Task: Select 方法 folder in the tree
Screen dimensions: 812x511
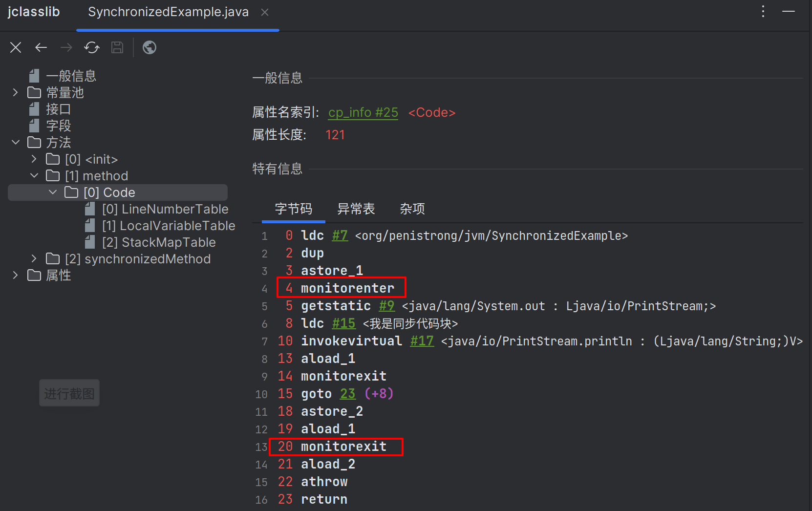Action: click(59, 142)
